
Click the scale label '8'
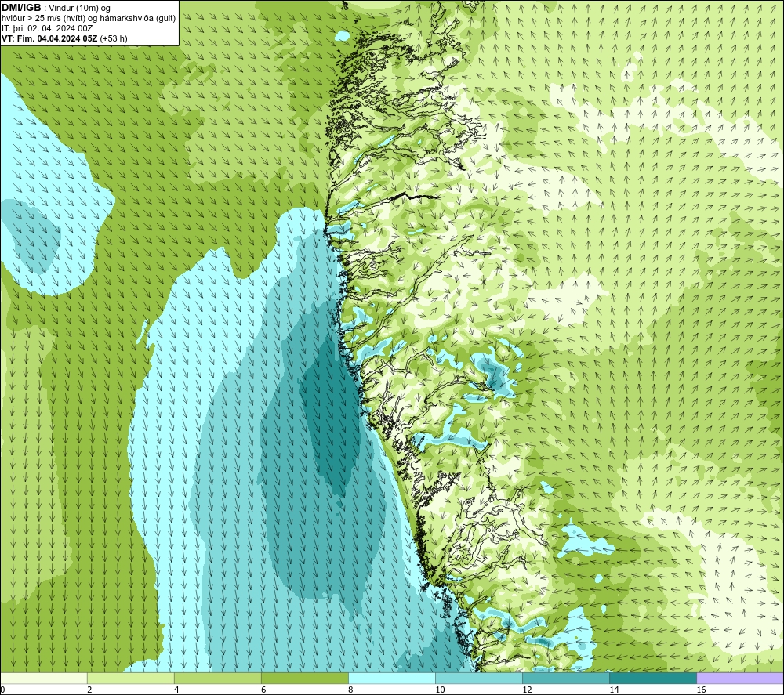click(350, 690)
